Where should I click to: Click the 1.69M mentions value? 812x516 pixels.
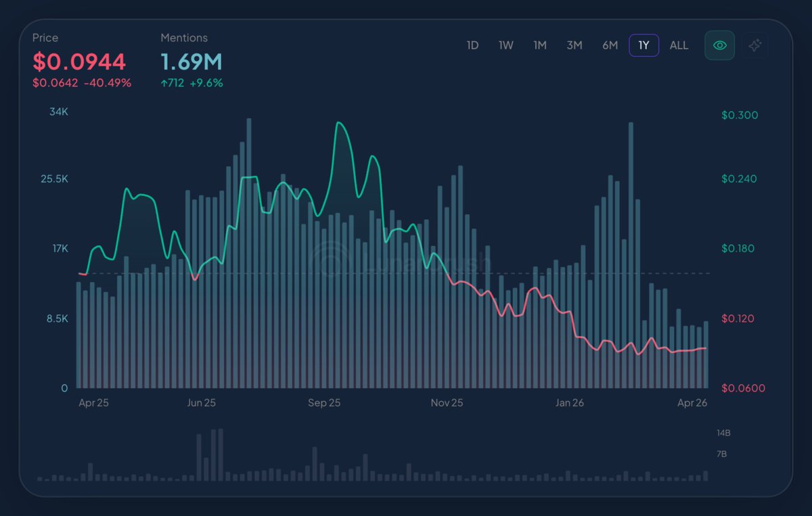tap(191, 62)
